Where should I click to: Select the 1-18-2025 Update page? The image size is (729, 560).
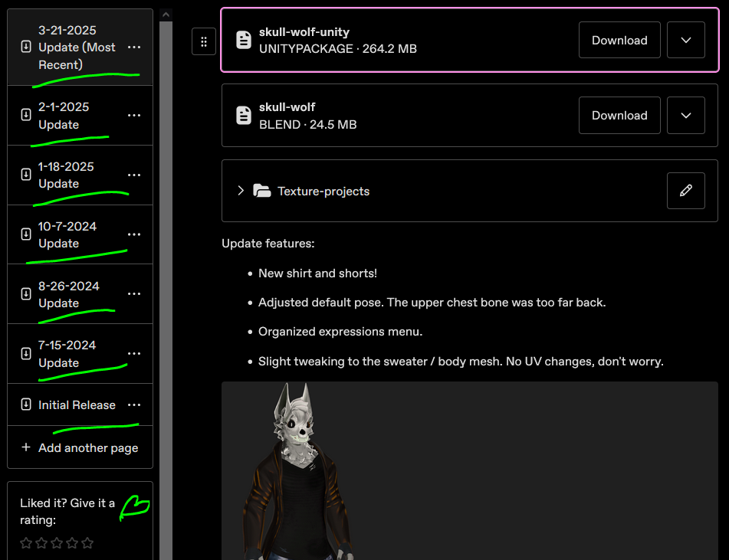point(80,175)
